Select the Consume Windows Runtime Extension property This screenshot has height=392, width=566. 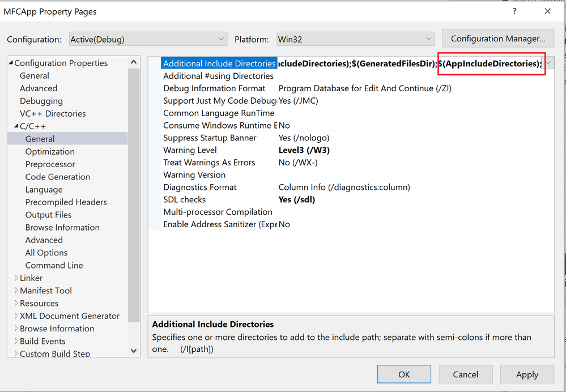220,125
